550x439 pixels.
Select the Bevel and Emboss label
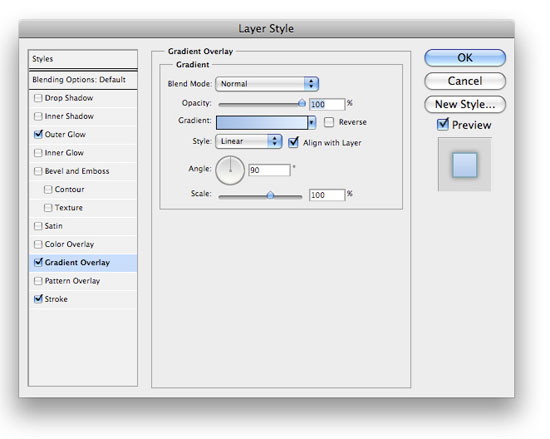point(77,171)
